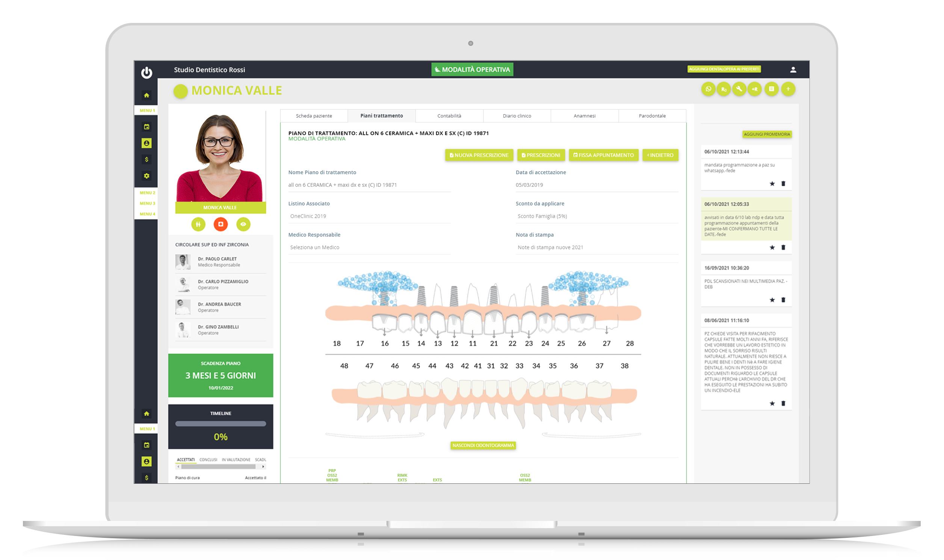Switch to the Scheda paziente tab

314,116
